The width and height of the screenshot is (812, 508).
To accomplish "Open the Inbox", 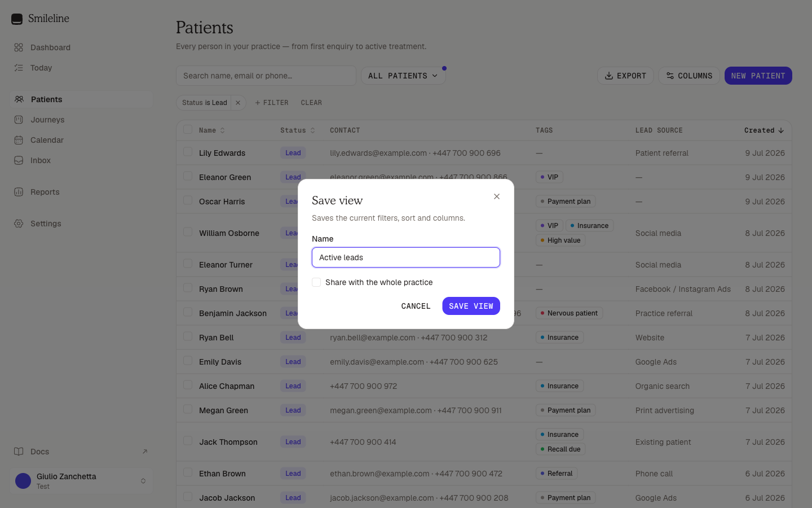I will pyautogui.click(x=81, y=160).
